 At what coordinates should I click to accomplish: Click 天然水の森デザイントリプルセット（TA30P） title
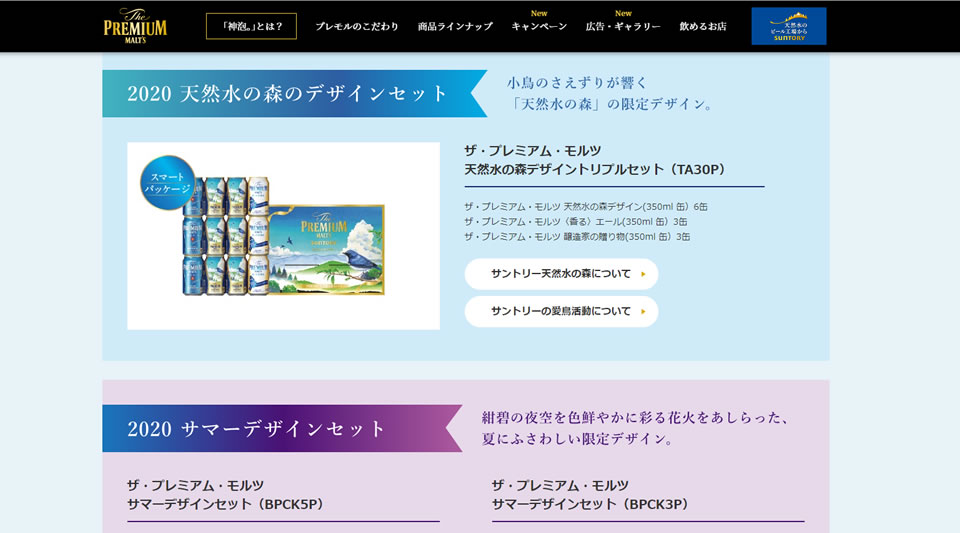(x=595, y=170)
